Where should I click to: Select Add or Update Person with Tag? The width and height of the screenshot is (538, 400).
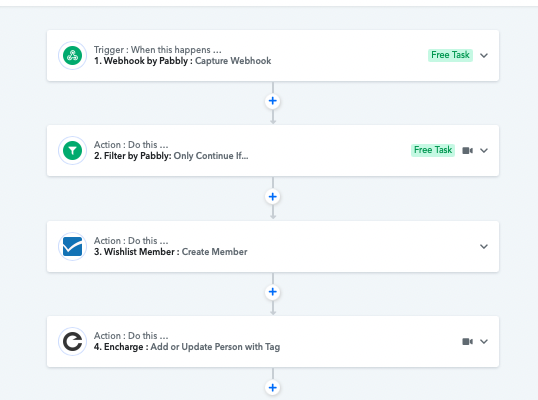click(x=215, y=347)
